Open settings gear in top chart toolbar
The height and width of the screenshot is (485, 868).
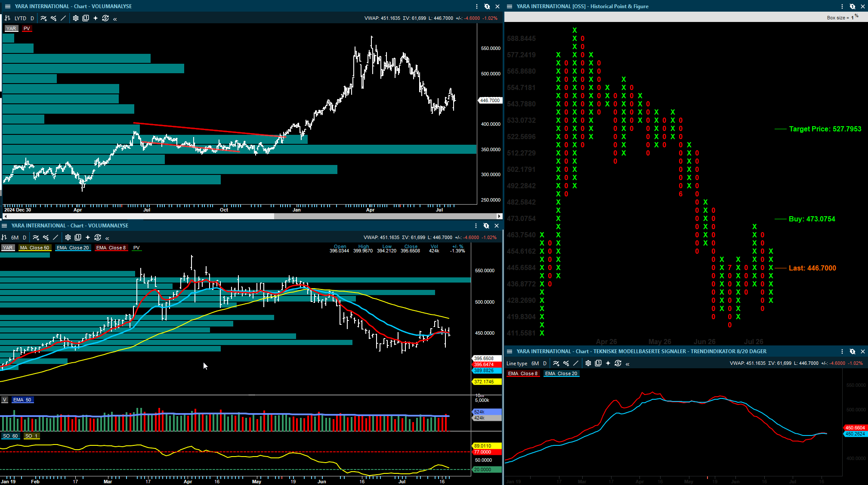pos(76,18)
